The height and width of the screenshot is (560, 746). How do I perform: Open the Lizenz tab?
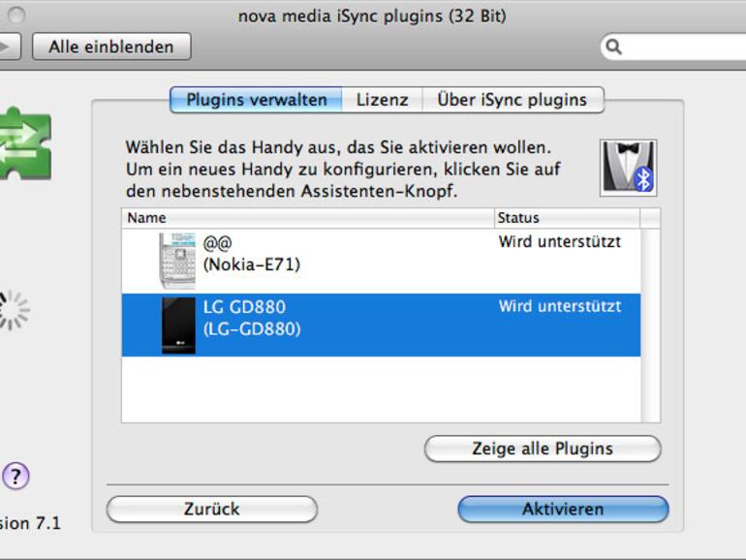tap(382, 100)
